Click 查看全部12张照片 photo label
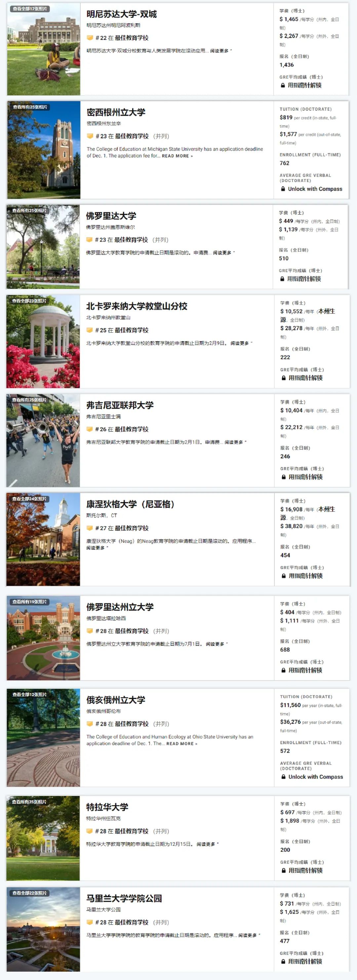Screen dimensions: 357x980 (30, 694)
